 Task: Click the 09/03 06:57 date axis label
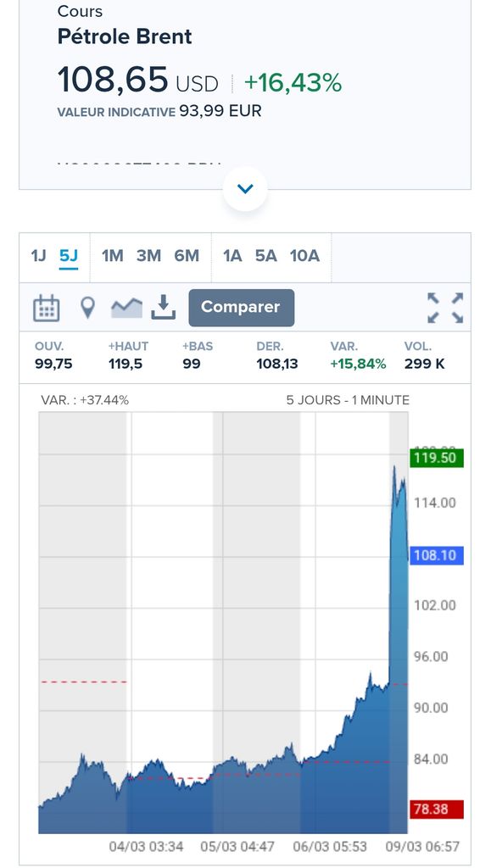[422, 847]
